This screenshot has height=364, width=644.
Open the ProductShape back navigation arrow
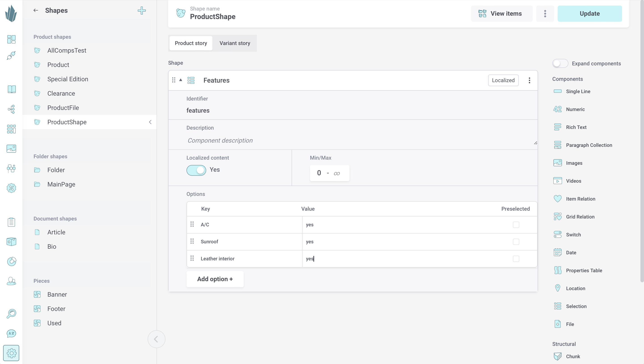pos(150,122)
